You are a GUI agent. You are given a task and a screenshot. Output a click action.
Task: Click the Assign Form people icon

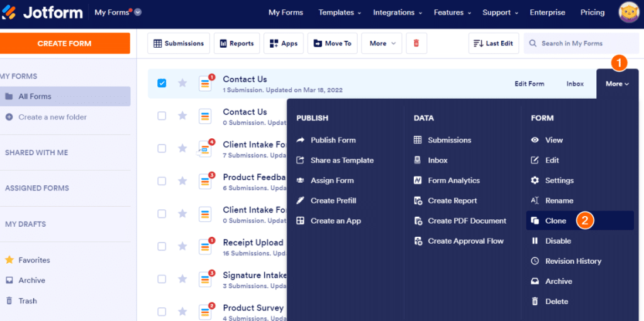[301, 180]
